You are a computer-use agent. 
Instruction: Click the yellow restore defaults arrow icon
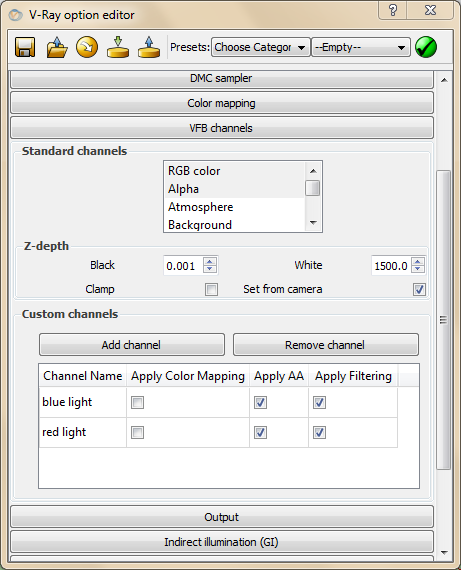(87, 47)
